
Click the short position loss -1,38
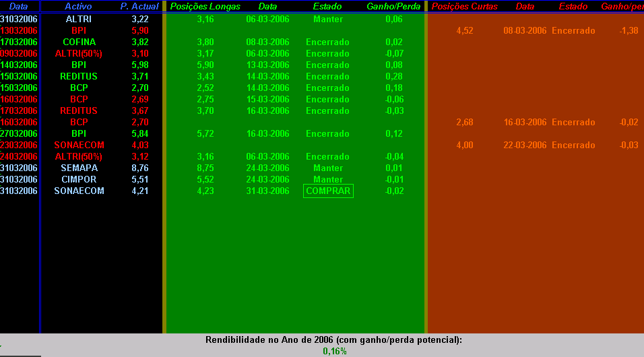(x=629, y=30)
